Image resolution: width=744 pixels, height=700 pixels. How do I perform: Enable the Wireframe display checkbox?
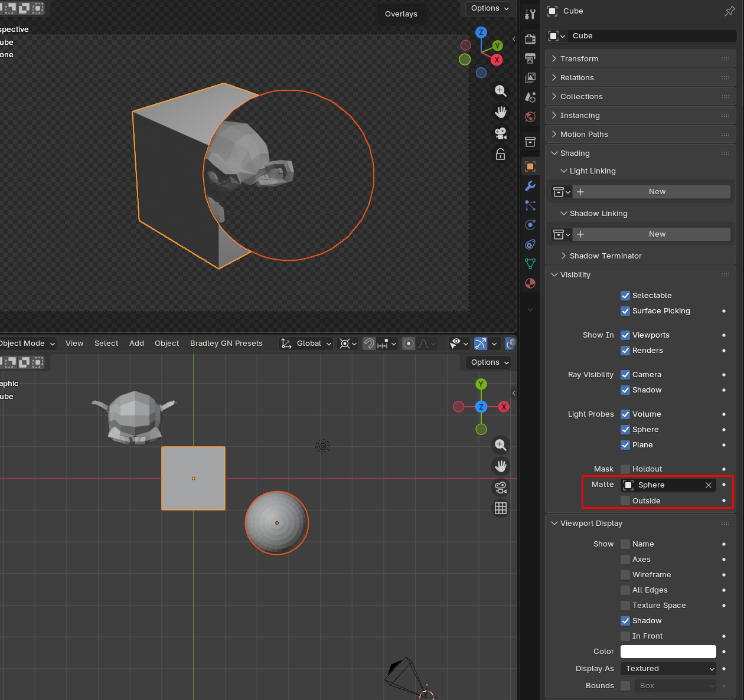pyautogui.click(x=625, y=575)
